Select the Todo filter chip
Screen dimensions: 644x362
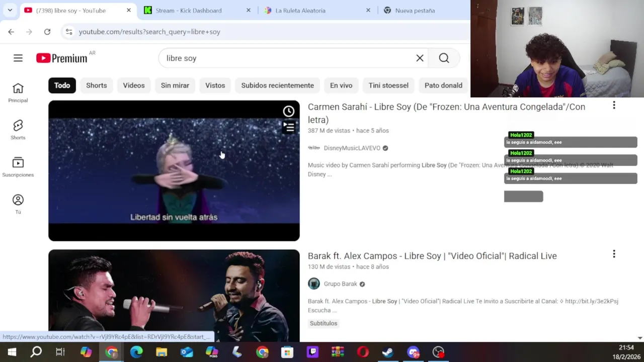pos(62,85)
